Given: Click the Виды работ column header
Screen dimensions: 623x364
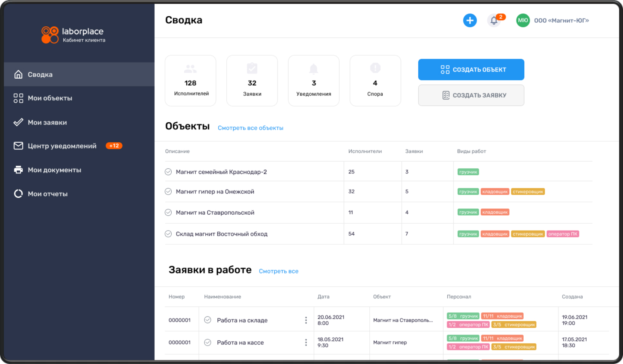Looking at the screenshot, I should (x=471, y=151).
